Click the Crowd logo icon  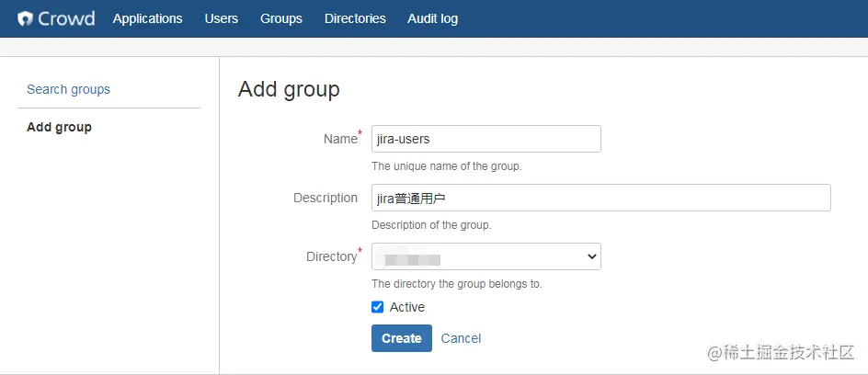pyautogui.click(x=26, y=18)
